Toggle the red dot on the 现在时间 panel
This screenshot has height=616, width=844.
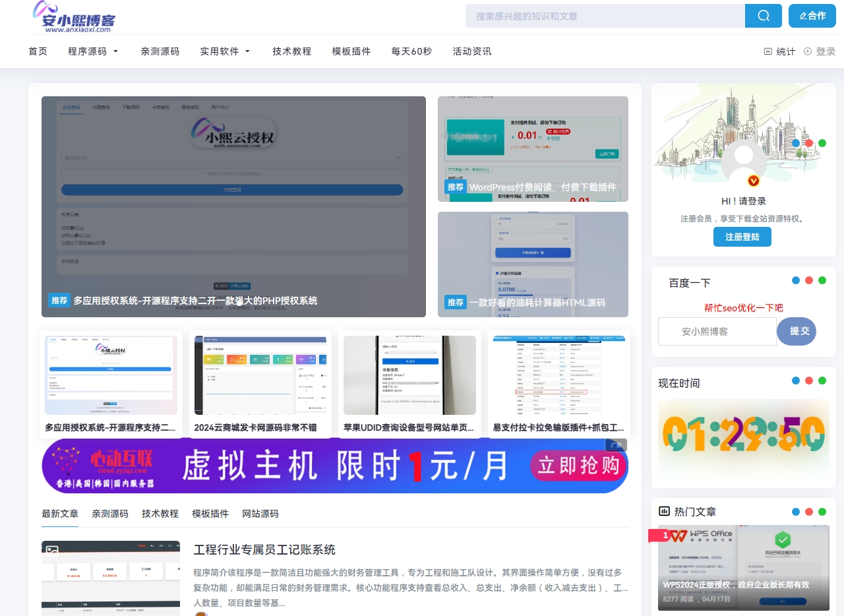point(808,381)
